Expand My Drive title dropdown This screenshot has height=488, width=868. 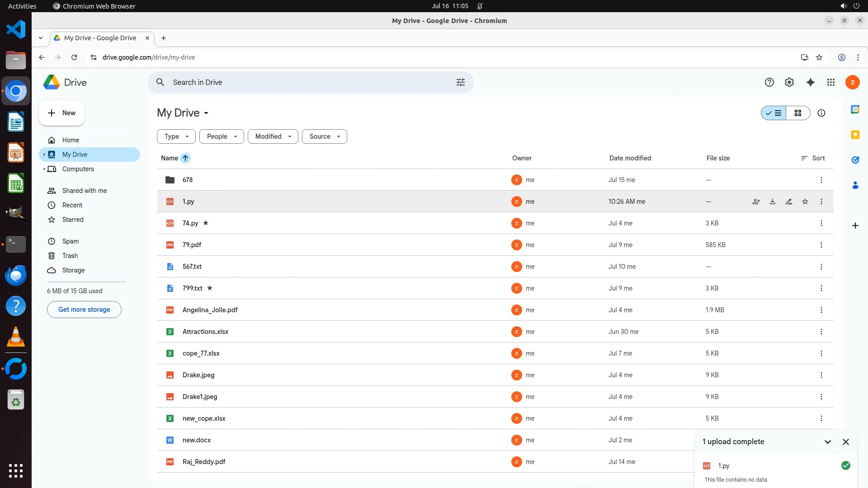click(x=206, y=113)
